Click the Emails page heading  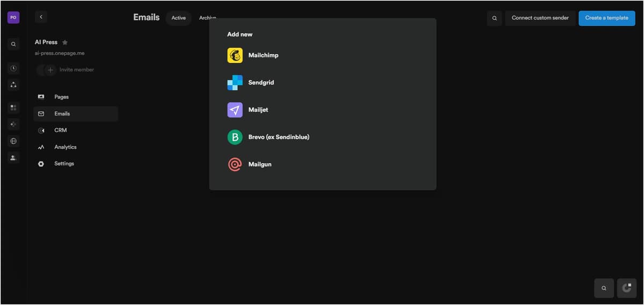[x=147, y=18]
